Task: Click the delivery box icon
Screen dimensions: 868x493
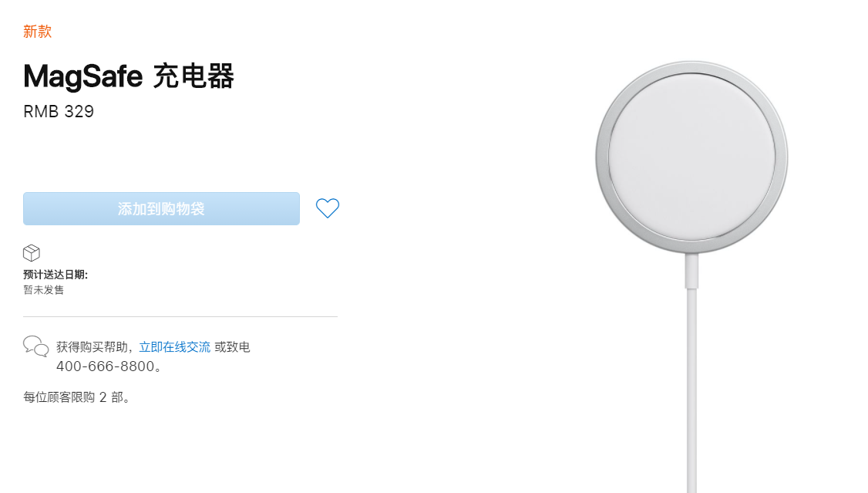Action: [32, 253]
